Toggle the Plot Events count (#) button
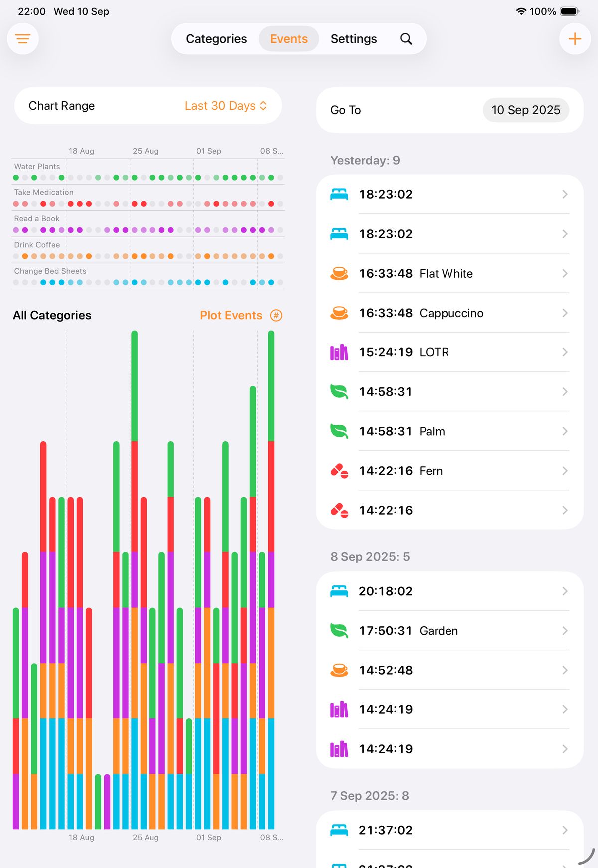Image resolution: width=598 pixels, height=868 pixels. coord(276,315)
